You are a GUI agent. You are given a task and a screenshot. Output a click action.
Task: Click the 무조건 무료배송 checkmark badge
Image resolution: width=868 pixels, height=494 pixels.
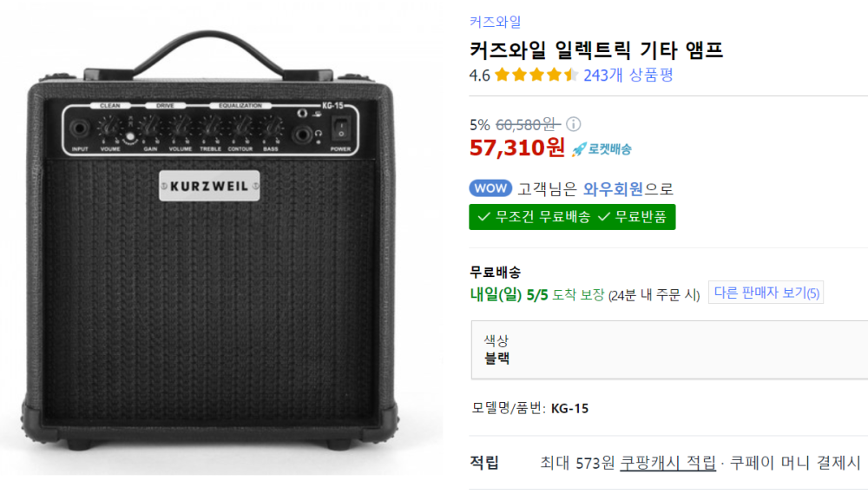click(531, 217)
